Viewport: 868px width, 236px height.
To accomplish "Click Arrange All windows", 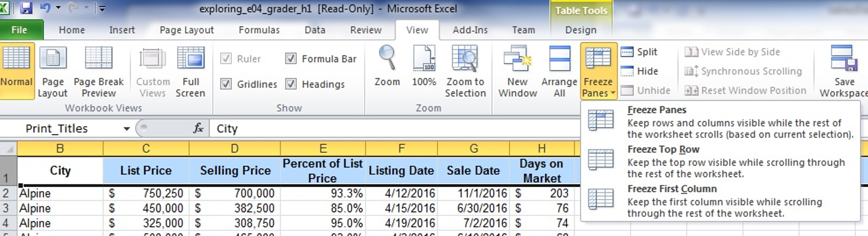I will pyautogui.click(x=559, y=71).
